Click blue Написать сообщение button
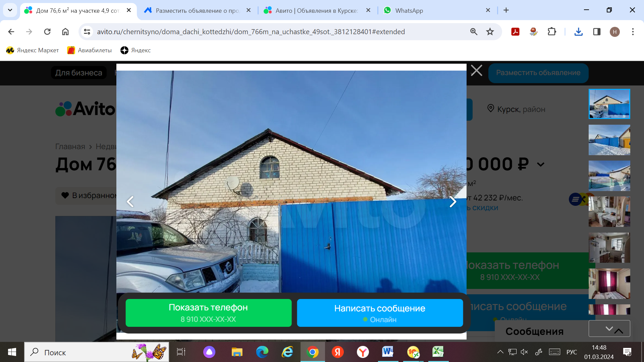Screen dimensions: 644x362 [x=380, y=313]
